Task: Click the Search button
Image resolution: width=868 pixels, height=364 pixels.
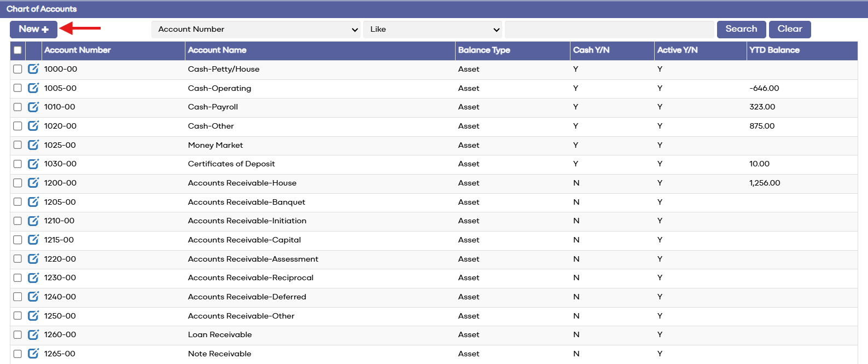Action: click(741, 29)
